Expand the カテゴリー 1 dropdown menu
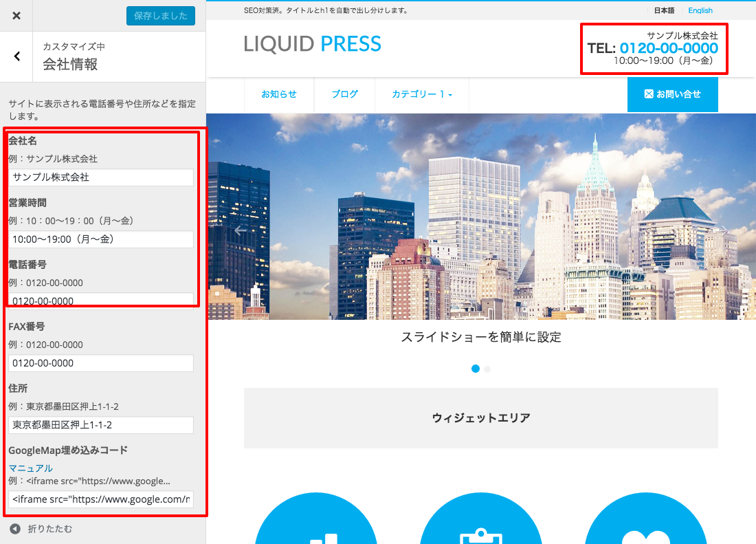This screenshot has width=756, height=544. (x=422, y=94)
